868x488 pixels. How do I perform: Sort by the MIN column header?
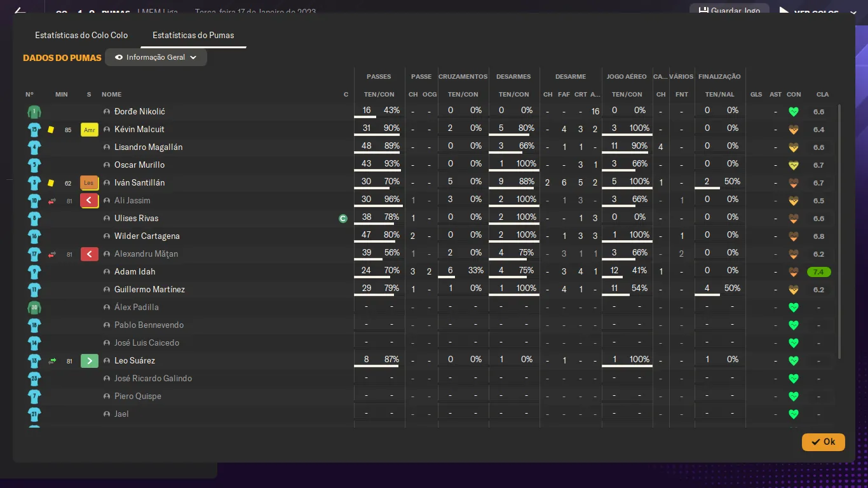pos(62,94)
